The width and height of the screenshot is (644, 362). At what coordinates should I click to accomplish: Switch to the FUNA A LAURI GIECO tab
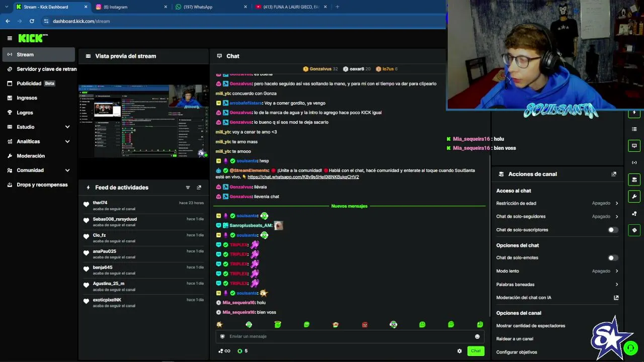291,7
